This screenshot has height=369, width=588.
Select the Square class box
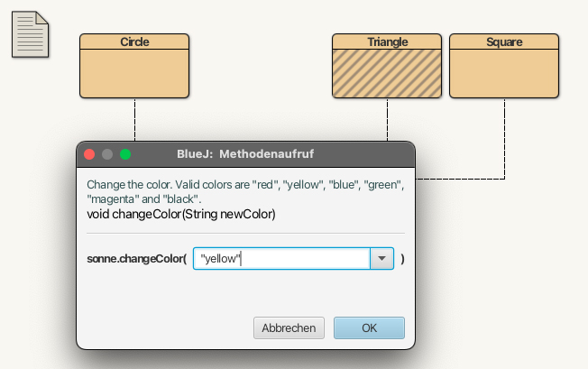tap(504, 66)
